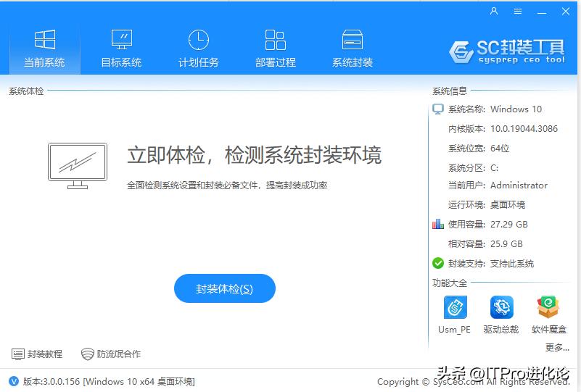
Task: Open the 计划任务 tab
Action: tap(199, 49)
